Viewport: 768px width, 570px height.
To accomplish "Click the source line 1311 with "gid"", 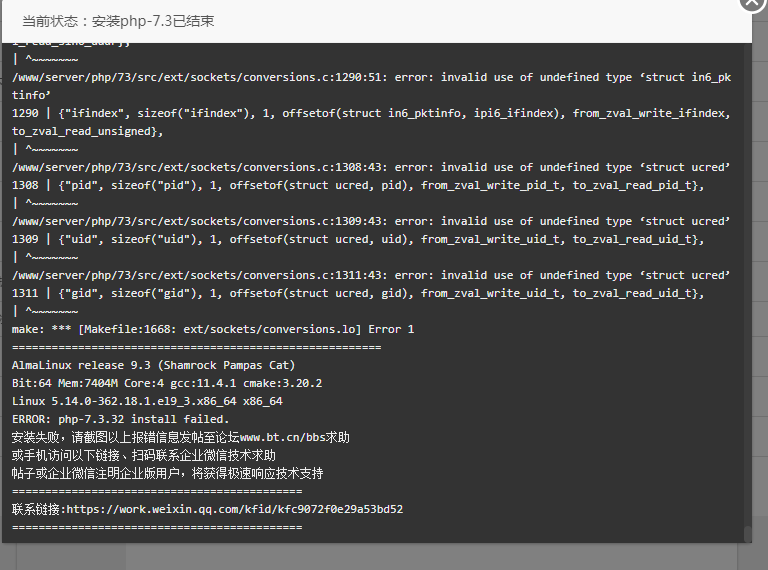I will click(x=358, y=293).
